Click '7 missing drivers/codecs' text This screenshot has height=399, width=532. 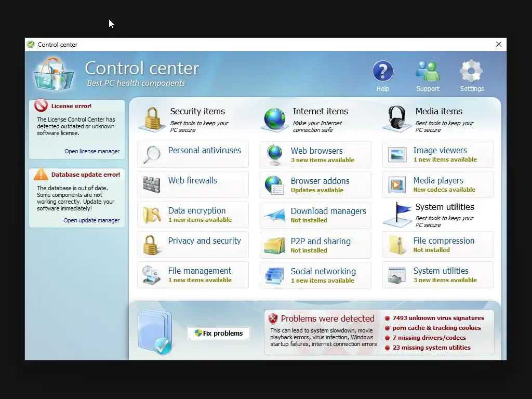(x=429, y=338)
